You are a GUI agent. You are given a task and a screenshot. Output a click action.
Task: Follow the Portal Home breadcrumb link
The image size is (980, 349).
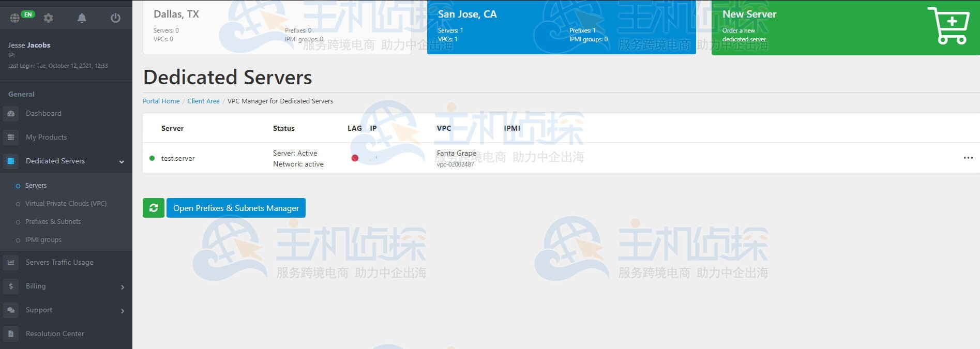pyautogui.click(x=161, y=101)
